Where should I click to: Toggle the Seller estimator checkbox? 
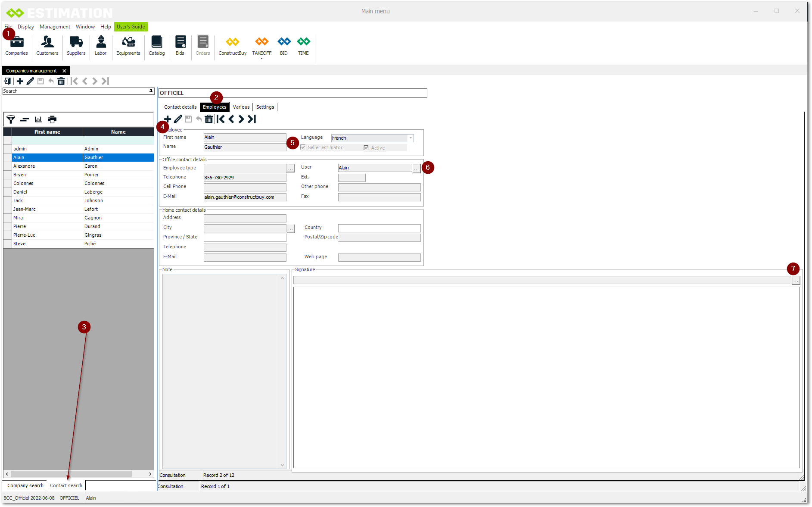(x=303, y=147)
